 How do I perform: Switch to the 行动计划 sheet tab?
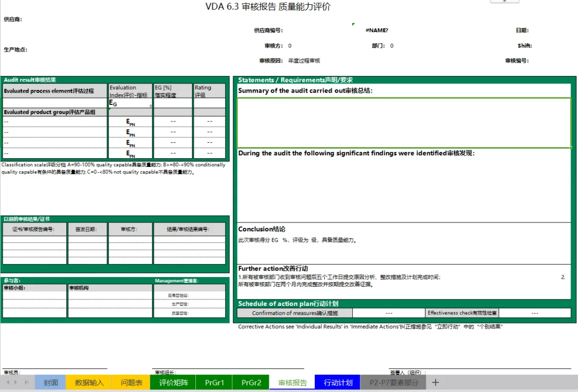[x=338, y=382]
